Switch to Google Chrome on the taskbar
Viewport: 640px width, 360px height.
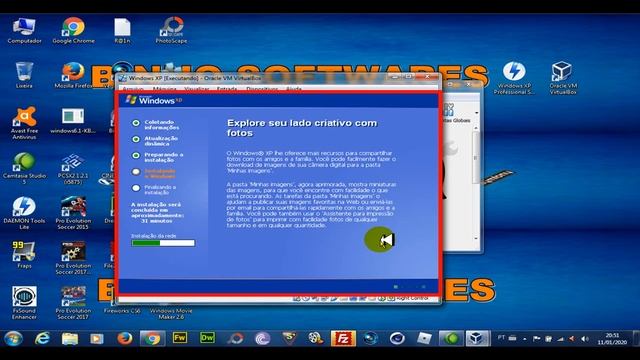tap(152, 338)
